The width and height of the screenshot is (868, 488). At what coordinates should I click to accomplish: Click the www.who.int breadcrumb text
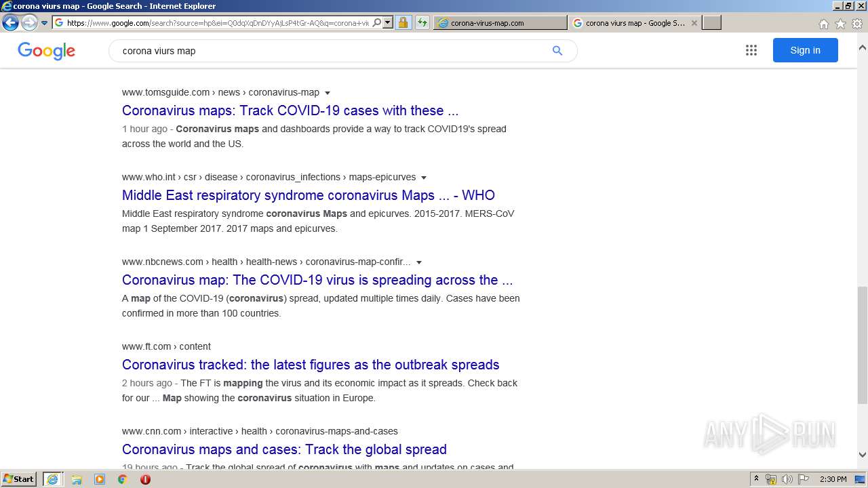(x=269, y=177)
